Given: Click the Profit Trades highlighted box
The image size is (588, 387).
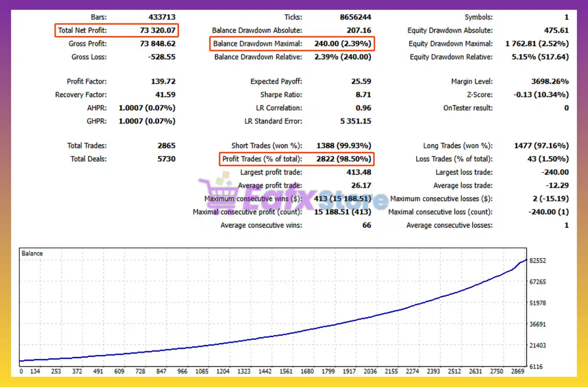Looking at the screenshot, I should 297,159.
